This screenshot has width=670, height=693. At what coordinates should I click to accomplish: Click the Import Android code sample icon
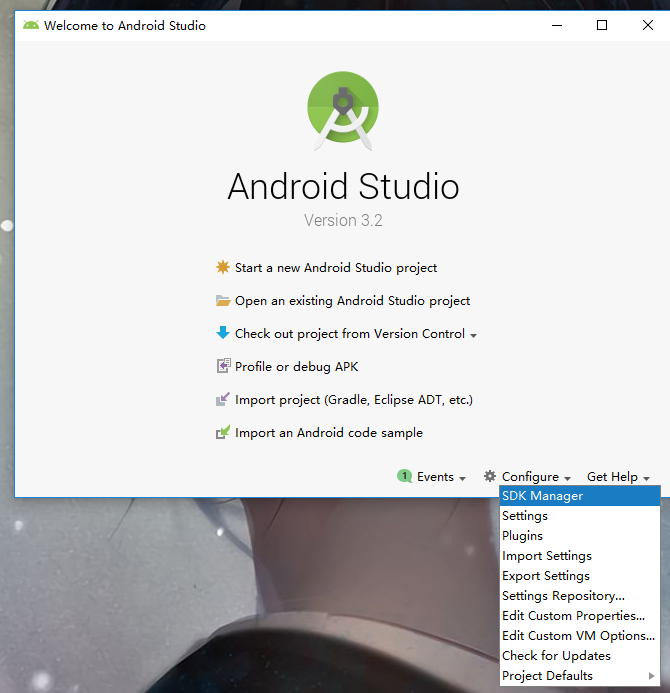click(x=223, y=432)
